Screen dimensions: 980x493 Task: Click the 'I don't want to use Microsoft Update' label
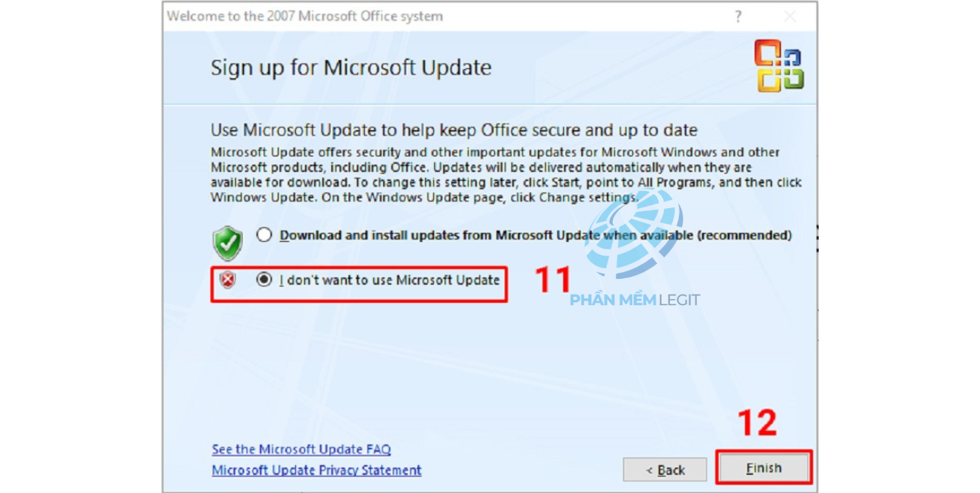389,280
